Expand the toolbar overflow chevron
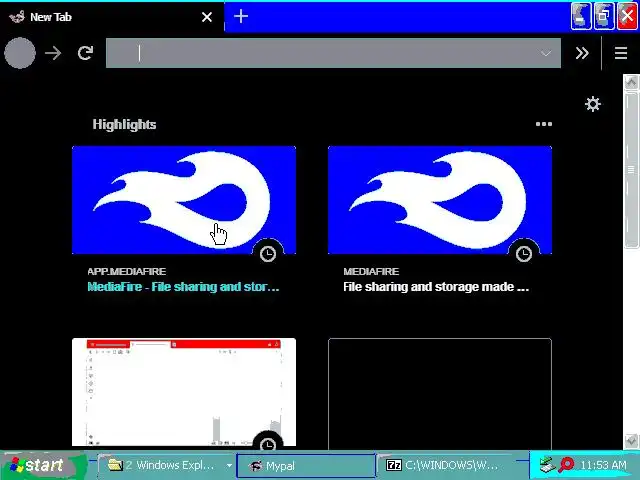640x480 pixels. (582, 53)
